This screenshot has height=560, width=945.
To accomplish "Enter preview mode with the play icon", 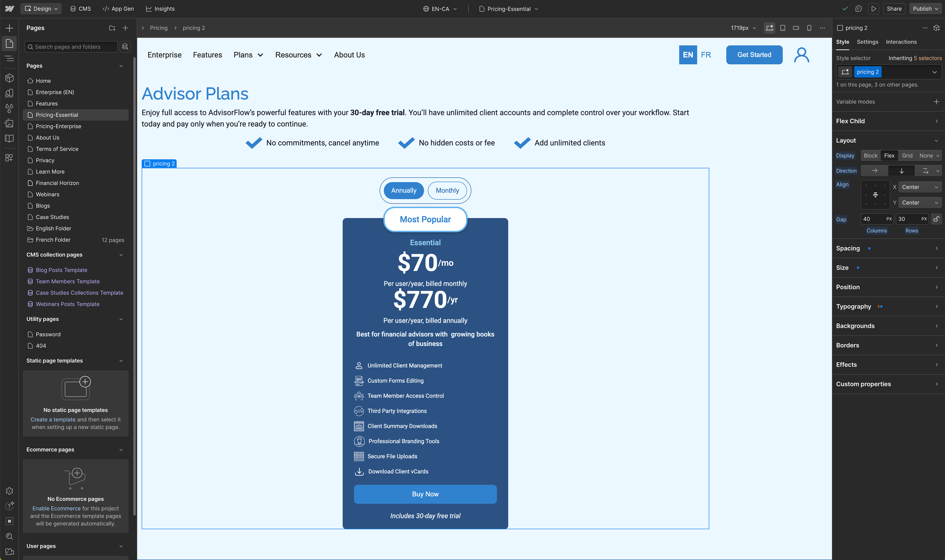I will click(x=874, y=8).
